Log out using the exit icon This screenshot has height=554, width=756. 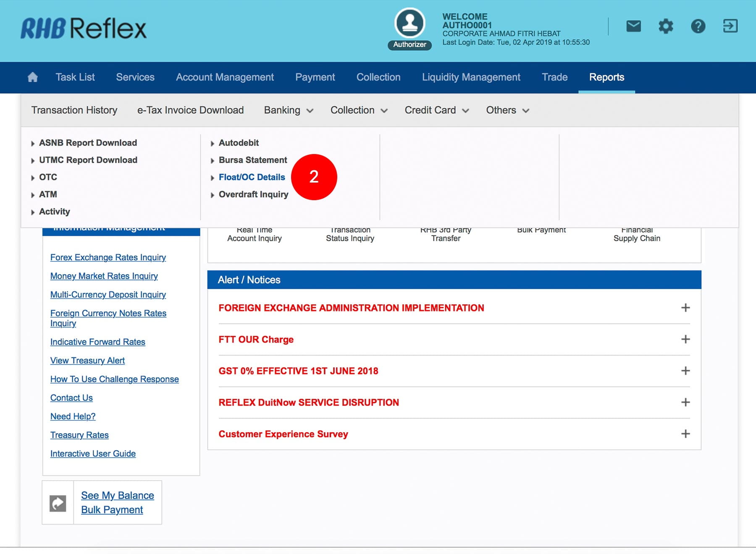[x=730, y=26]
